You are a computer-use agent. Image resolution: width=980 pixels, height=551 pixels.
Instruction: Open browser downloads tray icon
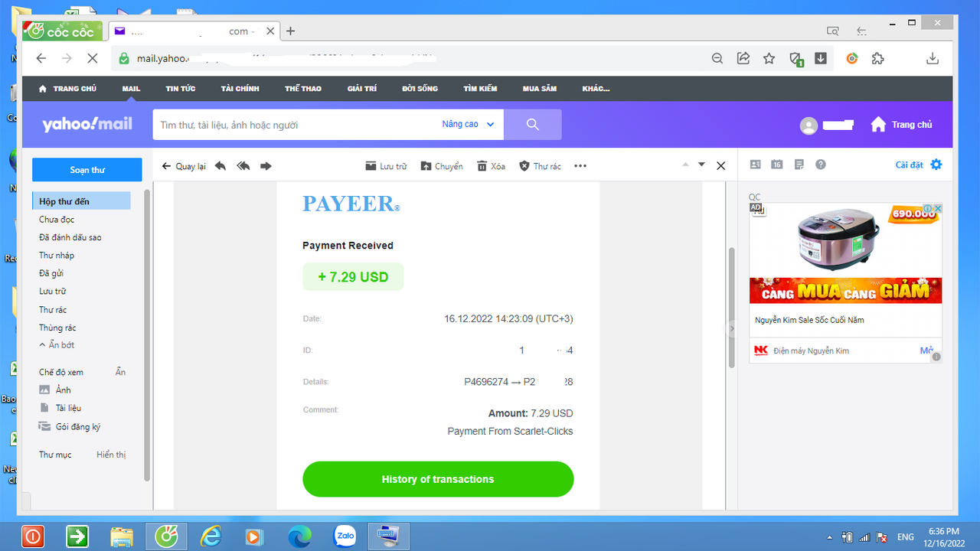[933, 58]
